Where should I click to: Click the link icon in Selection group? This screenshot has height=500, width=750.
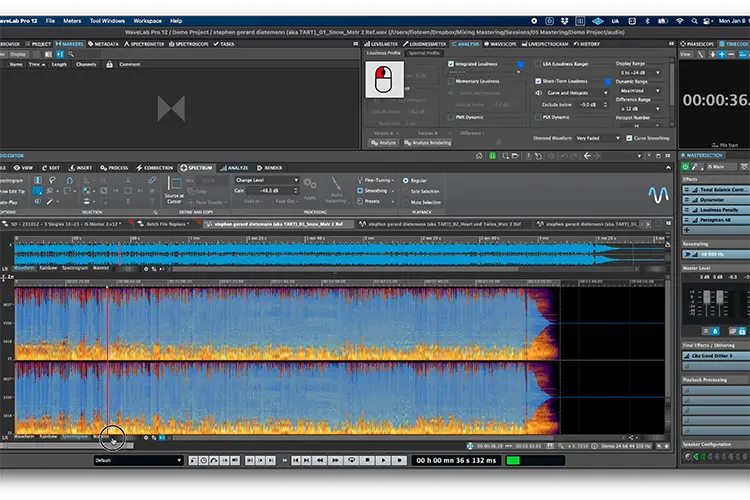152,180
